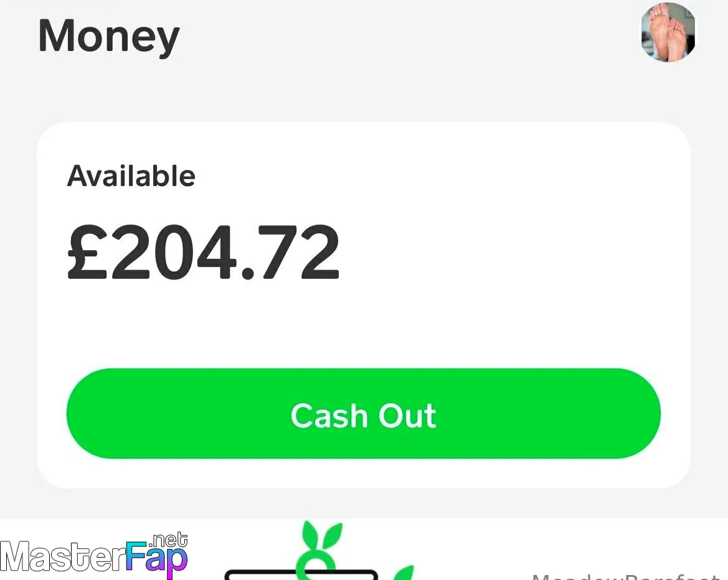Screen dimensions: 728x580
Task: Click the .net part of watermark
Action: click(168, 541)
